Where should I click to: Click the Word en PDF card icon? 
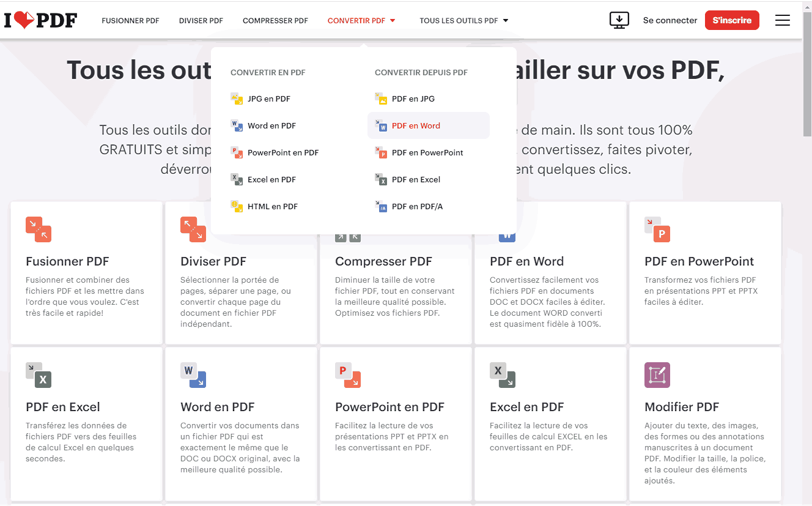(193, 375)
